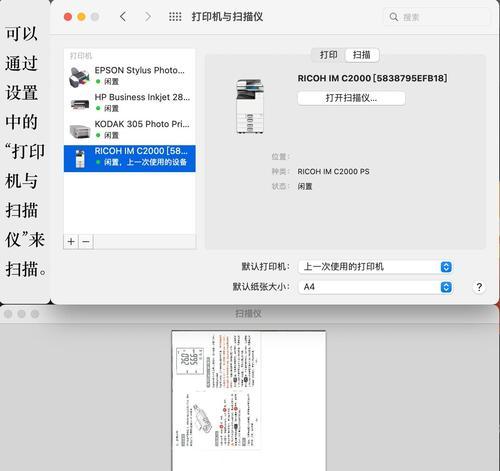Click the RICOH IM C2000 PS kind text

click(333, 172)
